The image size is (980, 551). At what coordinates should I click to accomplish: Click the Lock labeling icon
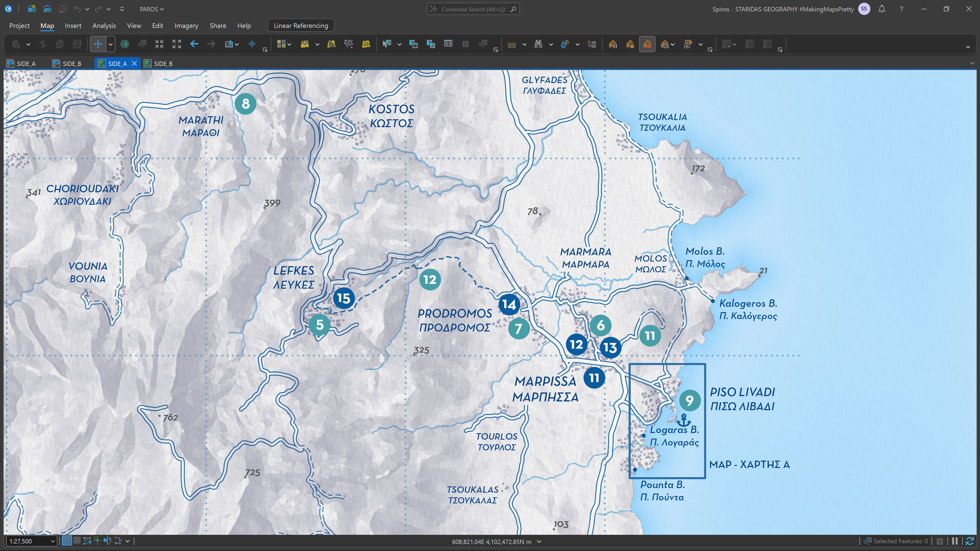click(630, 44)
